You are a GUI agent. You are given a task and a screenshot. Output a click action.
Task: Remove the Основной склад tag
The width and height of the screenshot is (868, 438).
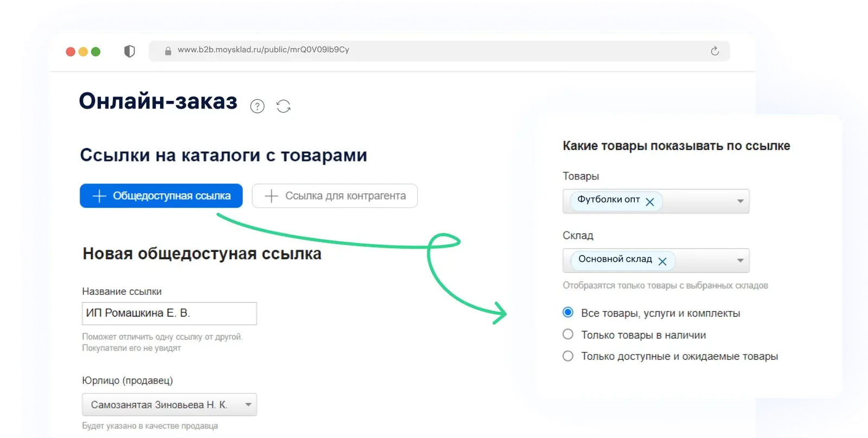coord(662,262)
